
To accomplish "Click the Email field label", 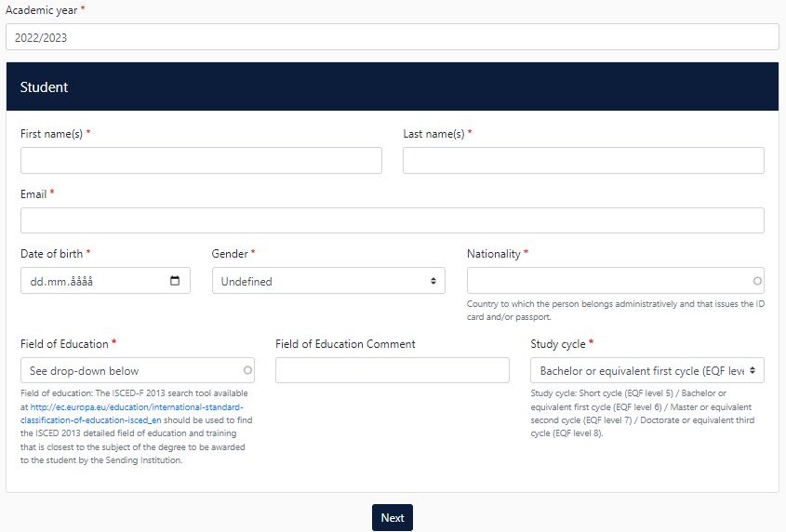I will pyautogui.click(x=34, y=194).
